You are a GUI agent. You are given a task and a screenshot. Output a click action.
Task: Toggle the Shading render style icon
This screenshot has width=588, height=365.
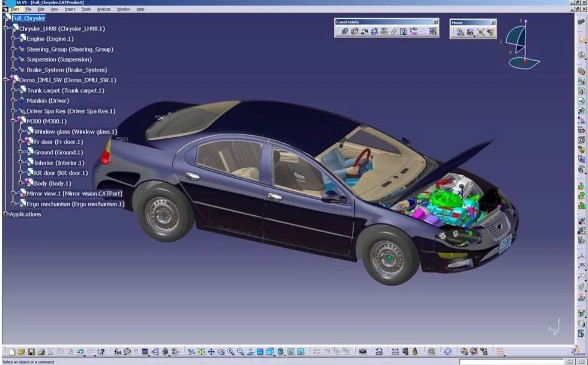coord(270,351)
